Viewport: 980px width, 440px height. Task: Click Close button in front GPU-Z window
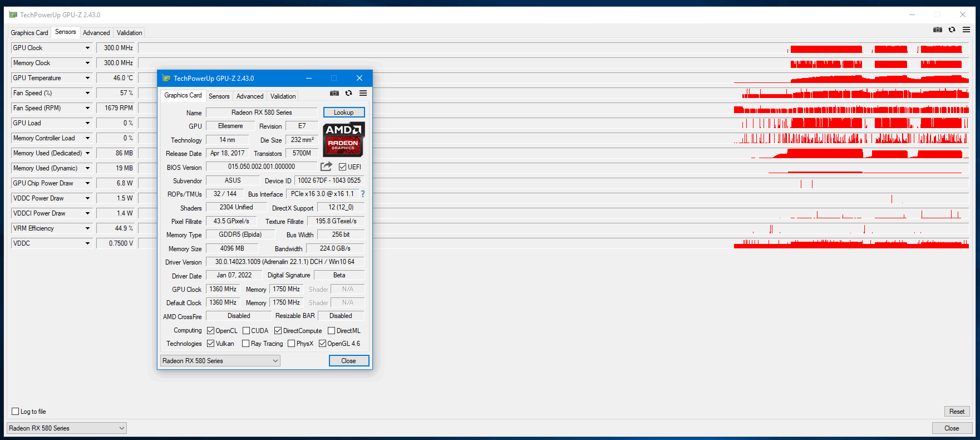349,360
